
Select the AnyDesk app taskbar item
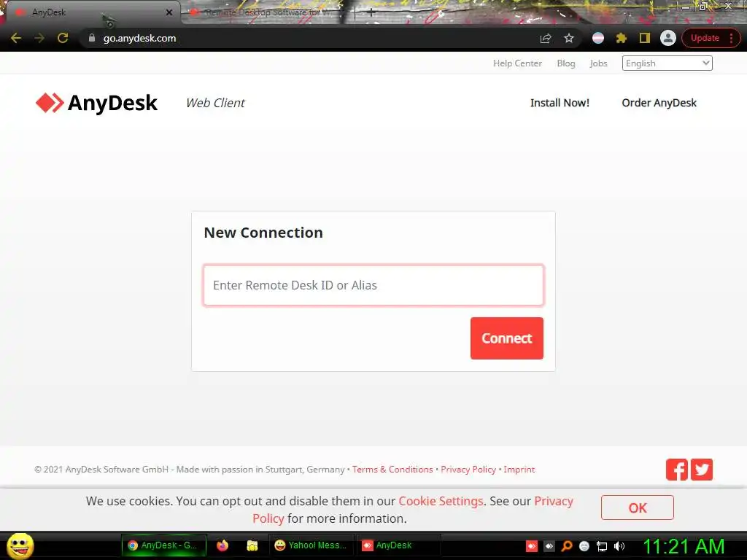pyautogui.click(x=398, y=545)
